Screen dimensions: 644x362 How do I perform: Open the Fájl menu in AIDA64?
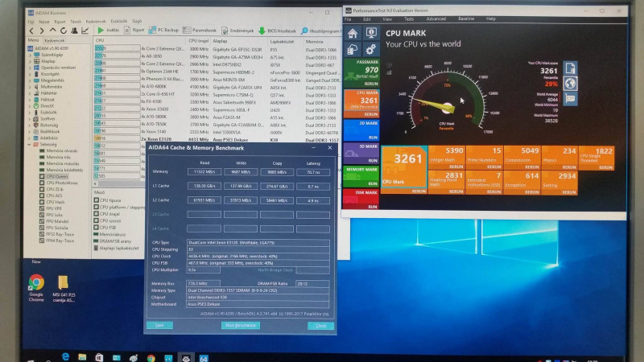coord(31,22)
